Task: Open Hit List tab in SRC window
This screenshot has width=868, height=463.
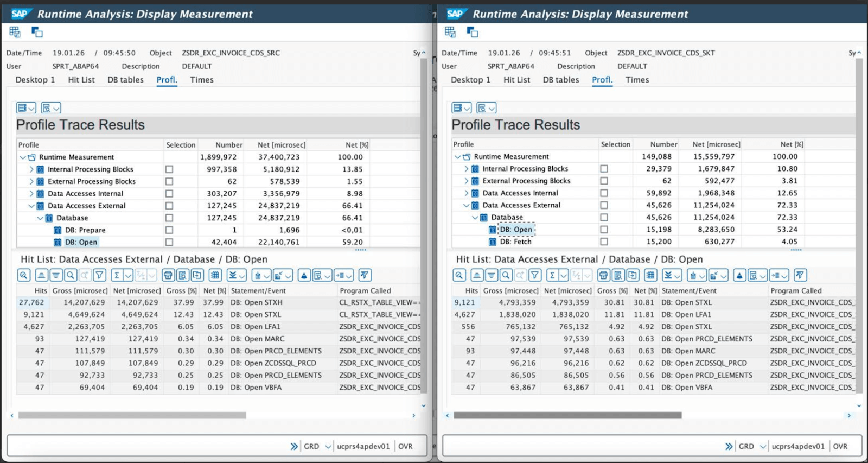Action: tap(81, 80)
